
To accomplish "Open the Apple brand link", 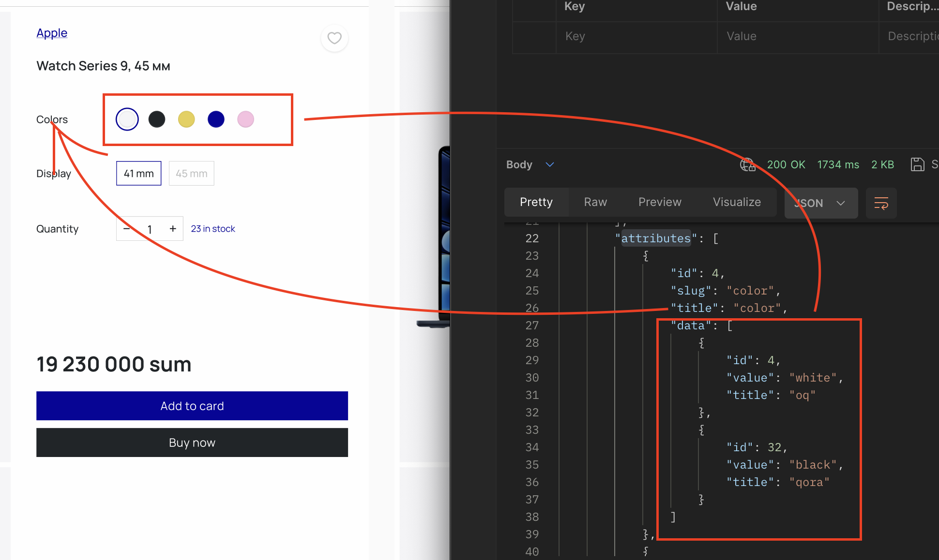I will click(x=52, y=33).
